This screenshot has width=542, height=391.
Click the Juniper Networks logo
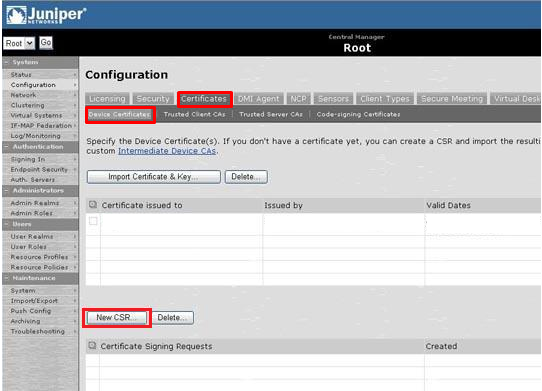click(46, 15)
